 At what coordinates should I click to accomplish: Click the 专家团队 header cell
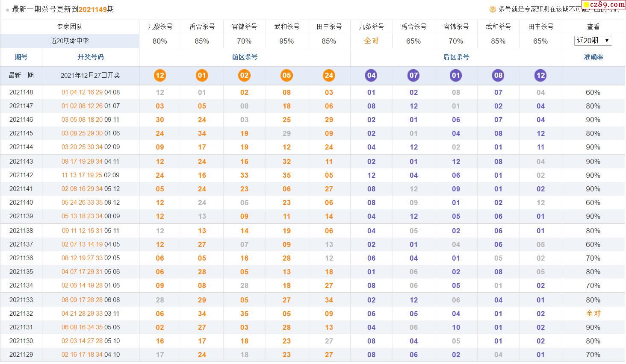70,26
